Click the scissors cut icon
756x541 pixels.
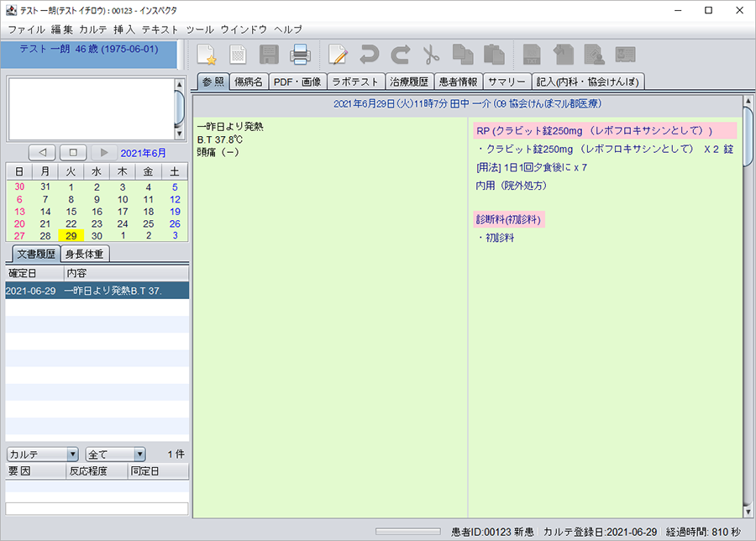431,55
